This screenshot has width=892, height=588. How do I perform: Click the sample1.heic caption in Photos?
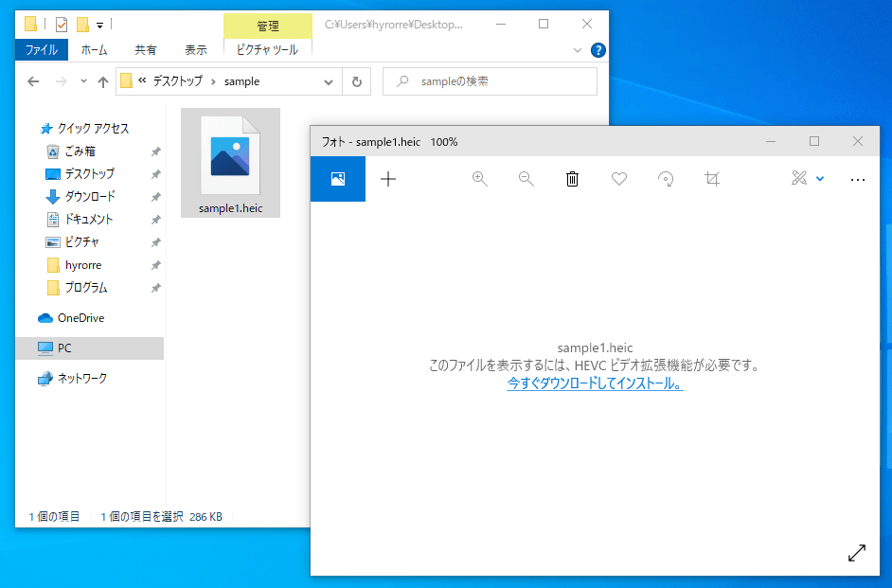(x=595, y=348)
